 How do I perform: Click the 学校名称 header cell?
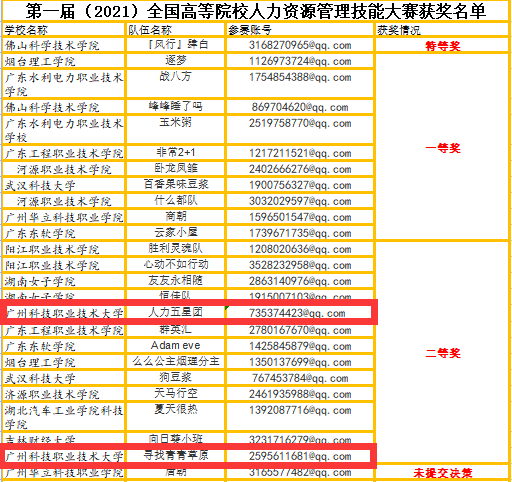click(63, 30)
